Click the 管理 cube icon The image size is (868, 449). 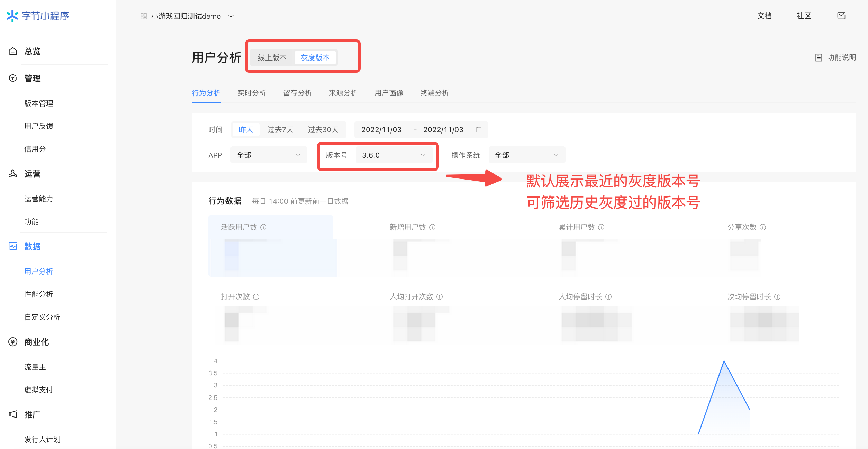pyautogui.click(x=13, y=78)
